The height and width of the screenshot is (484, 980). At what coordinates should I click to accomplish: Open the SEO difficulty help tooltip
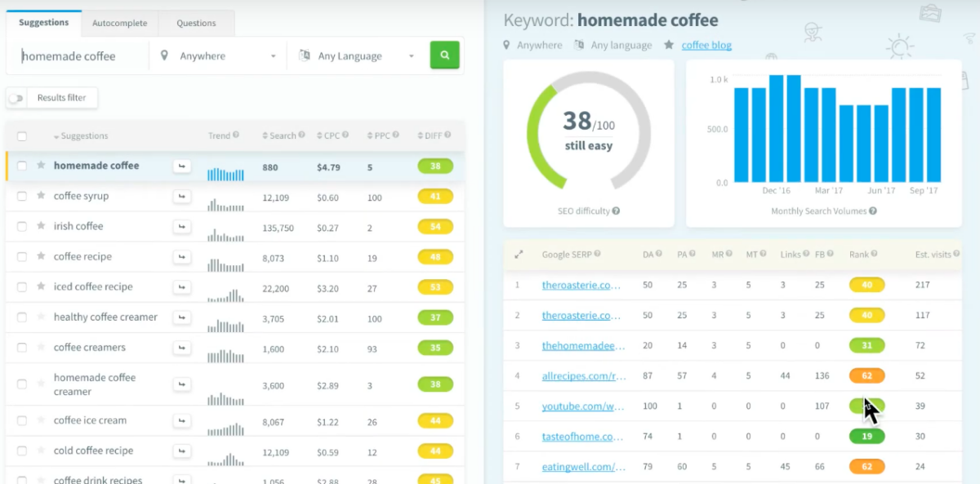(617, 211)
